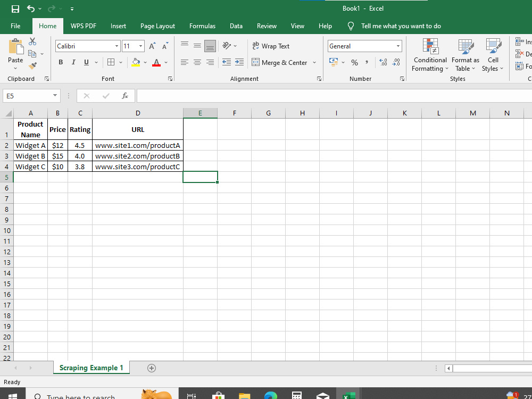The width and height of the screenshot is (532, 399).
Task: Open File Explorer on the taskbar
Action: coord(244,396)
